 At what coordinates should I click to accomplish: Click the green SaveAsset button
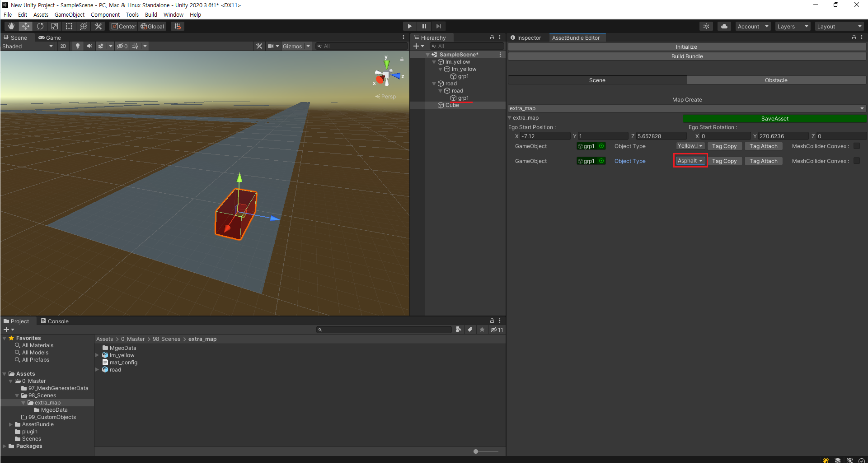[x=774, y=118]
